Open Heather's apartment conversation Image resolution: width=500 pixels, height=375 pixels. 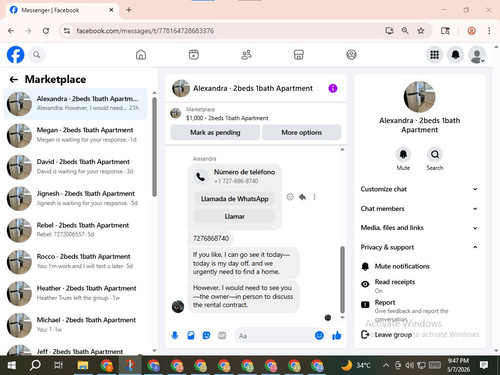[x=75, y=293]
